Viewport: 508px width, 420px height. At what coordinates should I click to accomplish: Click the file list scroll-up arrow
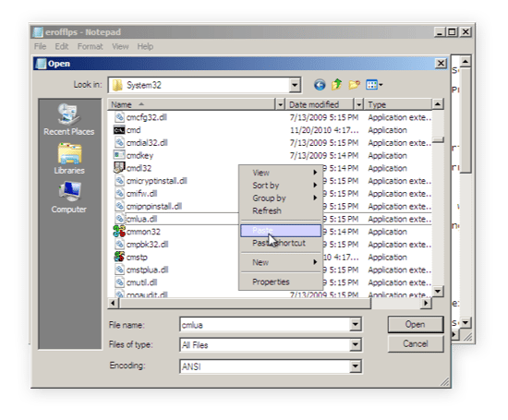[438, 104]
